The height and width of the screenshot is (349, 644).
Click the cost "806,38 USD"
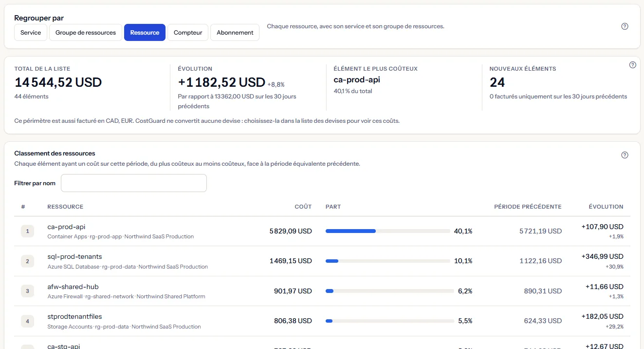coord(293,321)
